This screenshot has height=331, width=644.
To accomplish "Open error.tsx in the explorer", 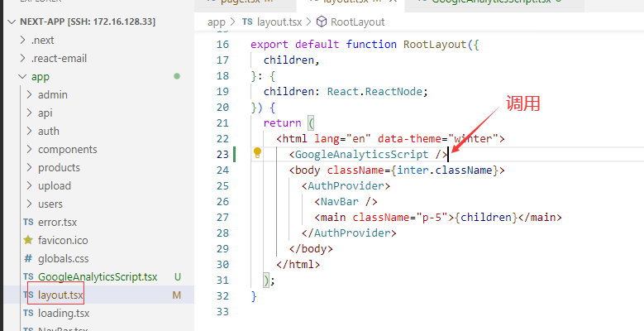I will coord(58,223).
